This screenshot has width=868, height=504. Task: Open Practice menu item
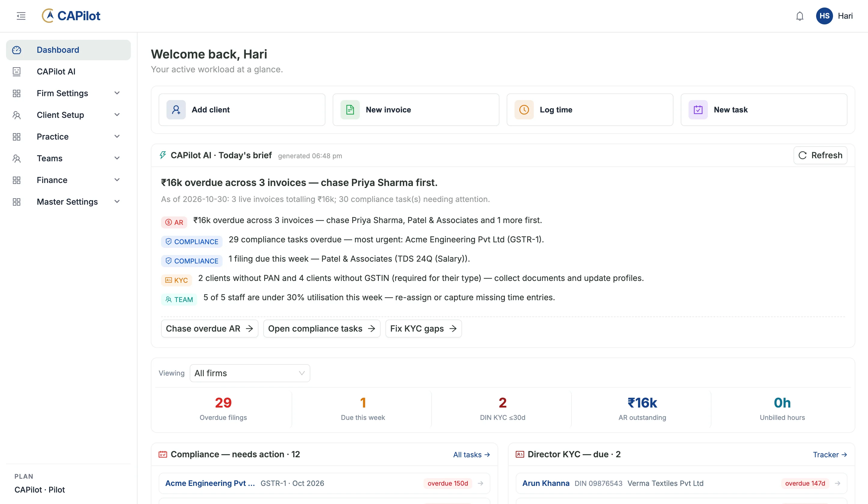point(68,137)
